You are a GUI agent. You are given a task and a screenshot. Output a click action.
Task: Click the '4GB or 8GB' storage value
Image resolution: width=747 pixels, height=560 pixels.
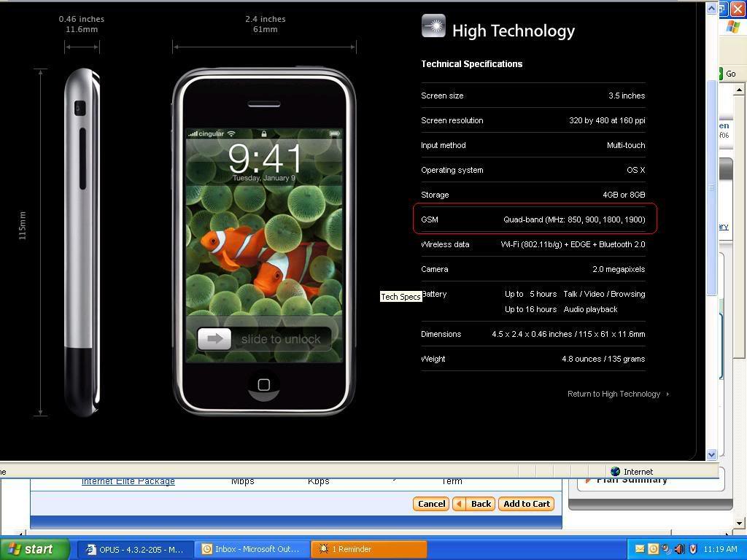(624, 195)
